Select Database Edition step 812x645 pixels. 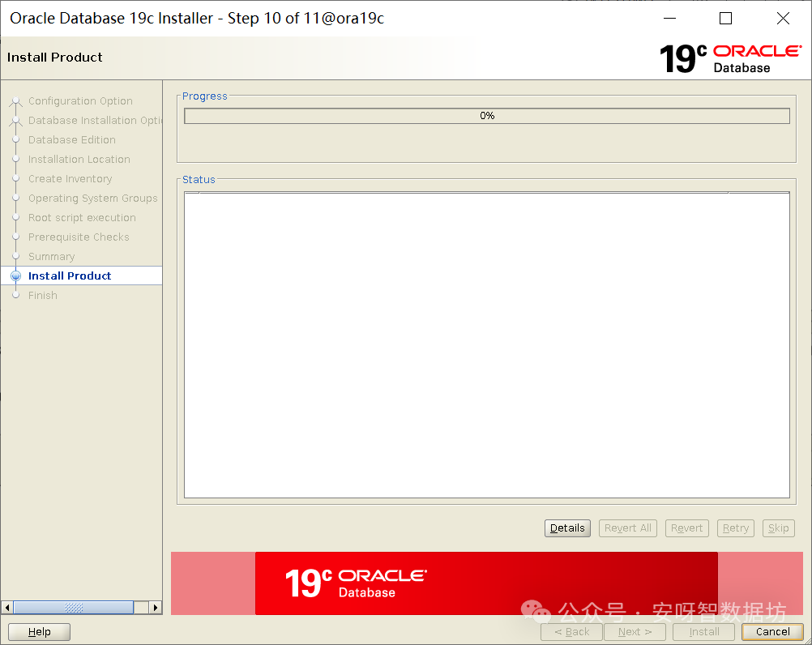click(x=72, y=139)
